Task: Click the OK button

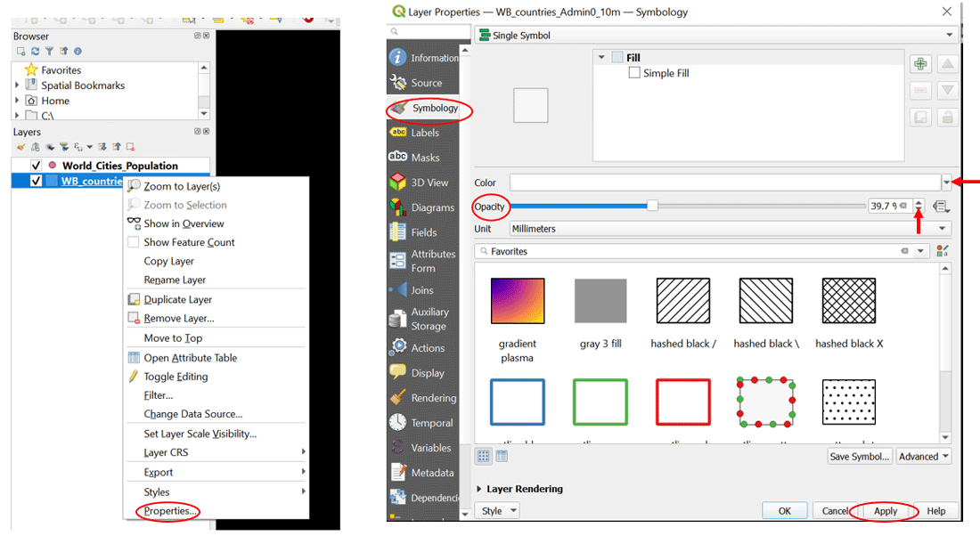Action: pos(784,511)
